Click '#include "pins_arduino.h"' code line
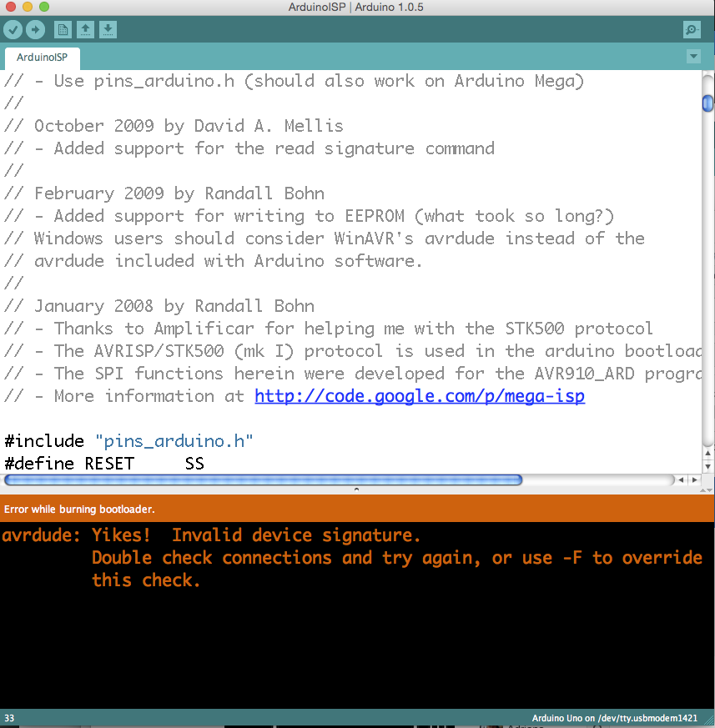 coord(128,441)
